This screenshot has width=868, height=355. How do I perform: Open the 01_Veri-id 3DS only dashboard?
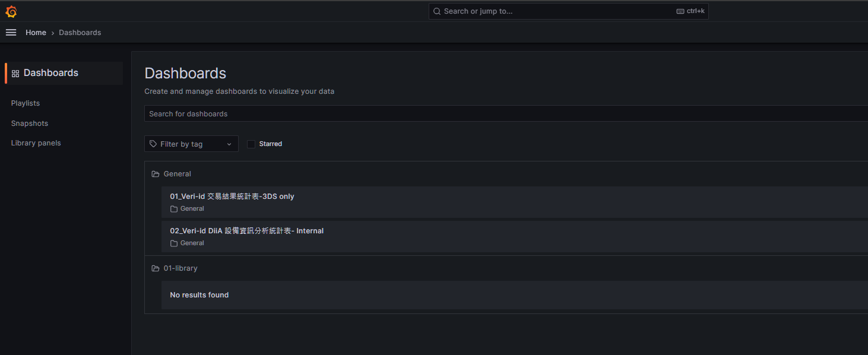pyautogui.click(x=232, y=196)
